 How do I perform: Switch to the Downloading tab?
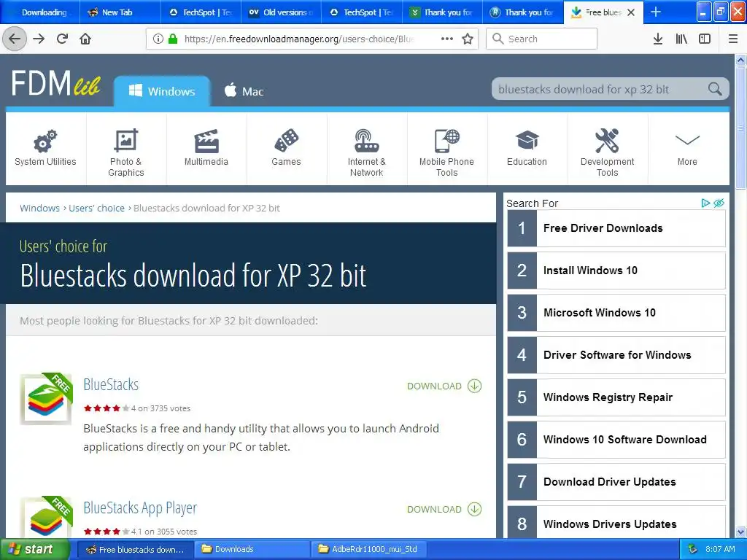[40, 12]
